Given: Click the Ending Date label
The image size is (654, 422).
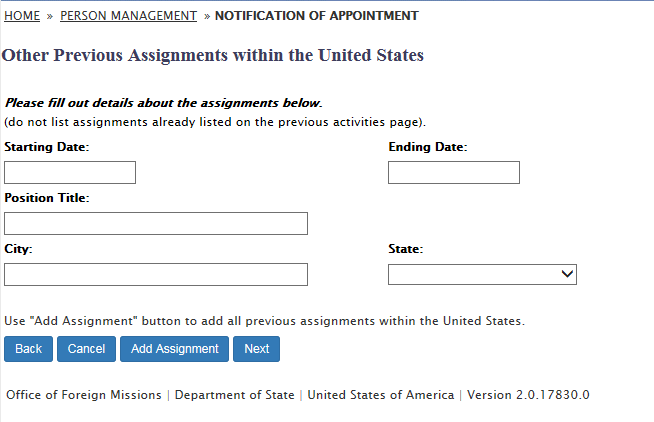Looking at the screenshot, I should pos(427,147).
